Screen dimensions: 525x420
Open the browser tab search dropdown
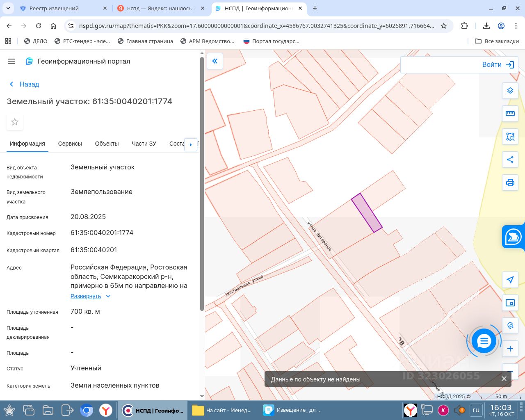(9, 8)
